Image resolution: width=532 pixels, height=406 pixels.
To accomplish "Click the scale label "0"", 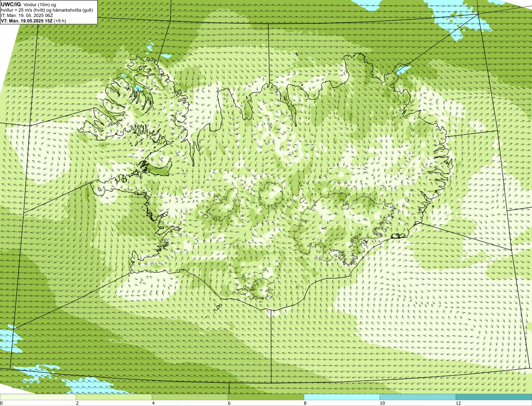I will coord(1,403).
